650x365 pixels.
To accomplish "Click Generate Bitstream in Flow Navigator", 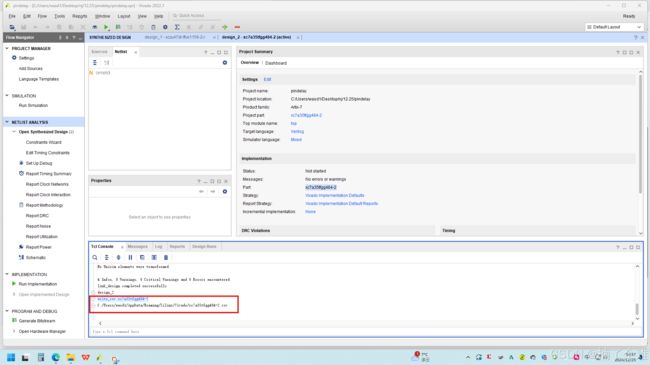I will coord(37,321).
